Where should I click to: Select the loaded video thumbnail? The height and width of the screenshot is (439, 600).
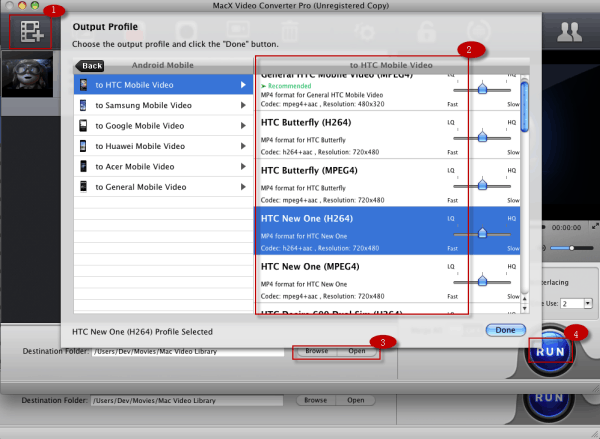(28, 74)
